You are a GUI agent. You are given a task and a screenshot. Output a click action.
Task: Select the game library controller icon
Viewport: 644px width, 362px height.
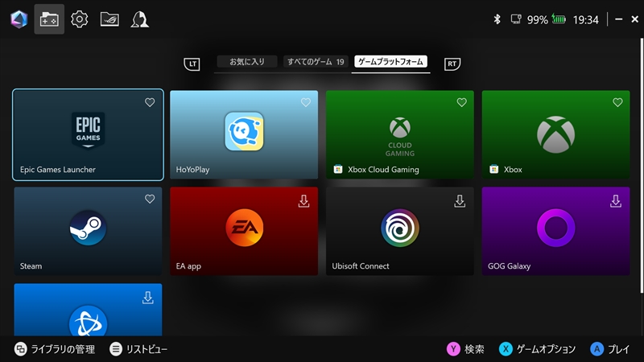pos(49,19)
